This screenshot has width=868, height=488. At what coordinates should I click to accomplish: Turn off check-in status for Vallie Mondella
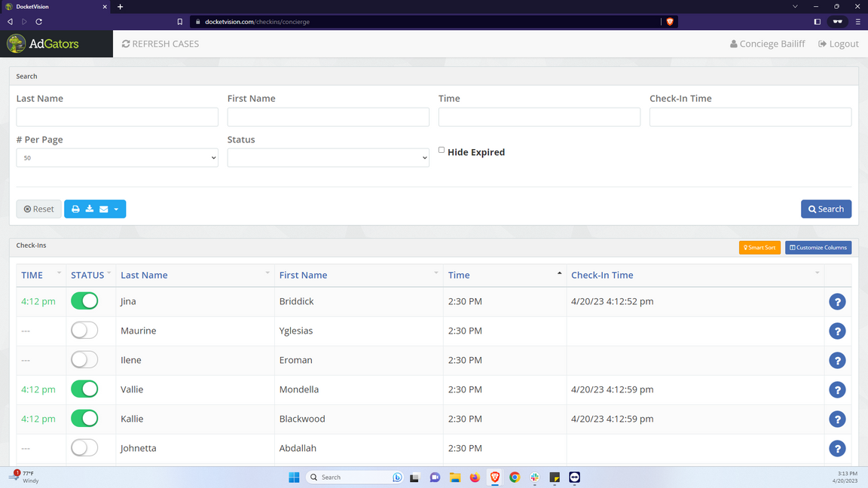tap(84, 389)
